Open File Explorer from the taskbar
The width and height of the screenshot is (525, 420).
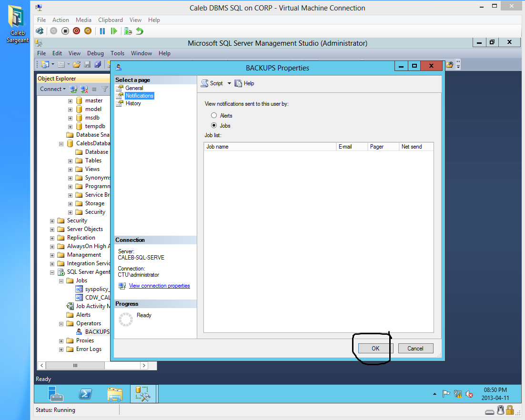pos(114,393)
